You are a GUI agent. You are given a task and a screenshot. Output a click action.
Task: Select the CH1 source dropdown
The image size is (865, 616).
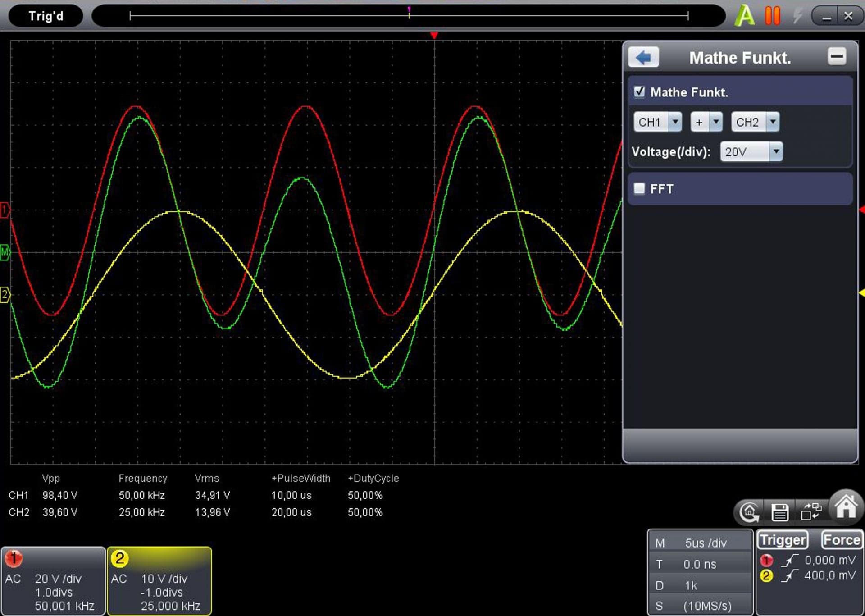[658, 122]
